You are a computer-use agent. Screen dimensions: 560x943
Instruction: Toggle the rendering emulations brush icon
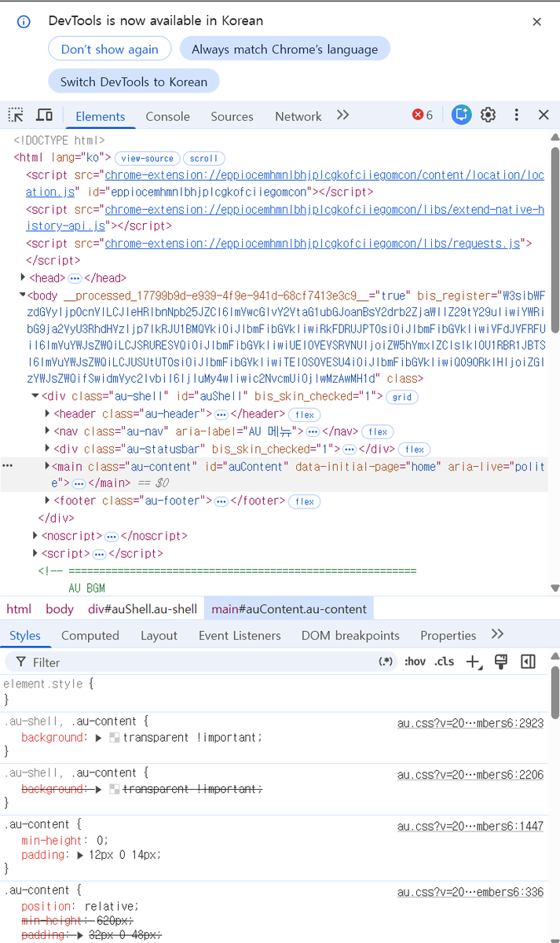500,662
